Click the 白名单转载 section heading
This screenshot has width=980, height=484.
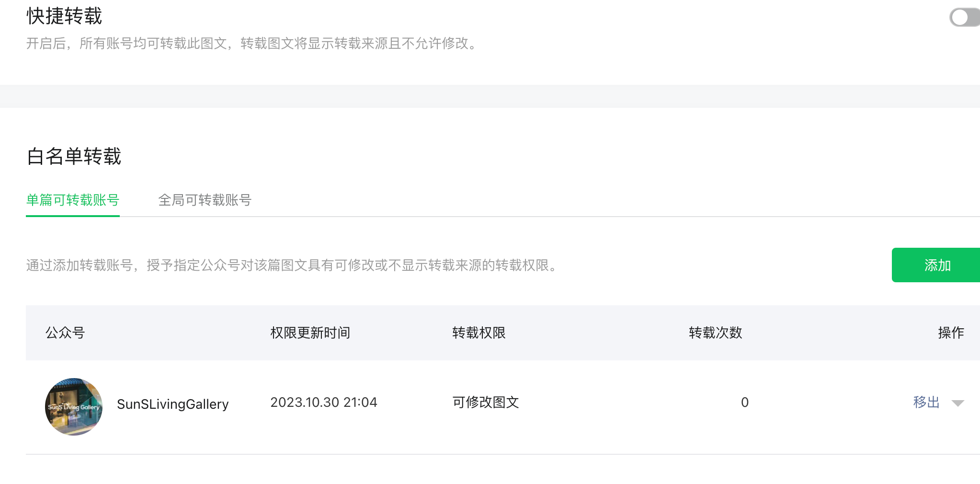pyautogui.click(x=74, y=157)
